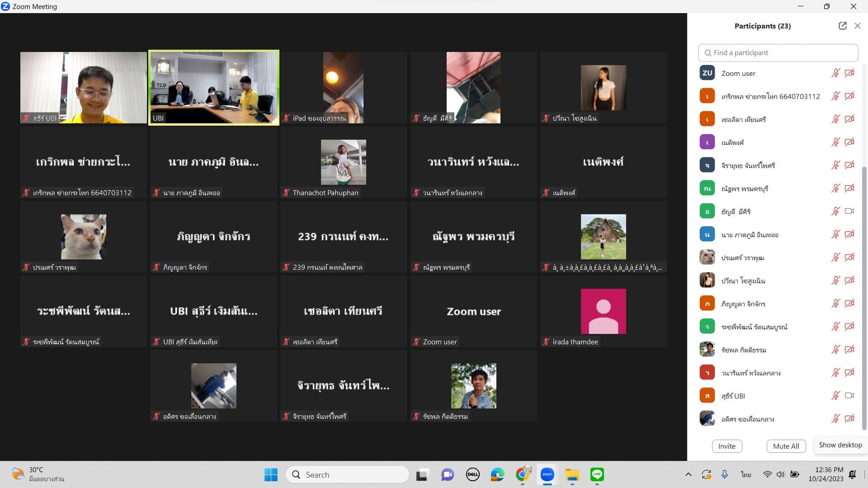Switch the Thai input language indicator
The height and width of the screenshot is (488, 868).
point(746,474)
